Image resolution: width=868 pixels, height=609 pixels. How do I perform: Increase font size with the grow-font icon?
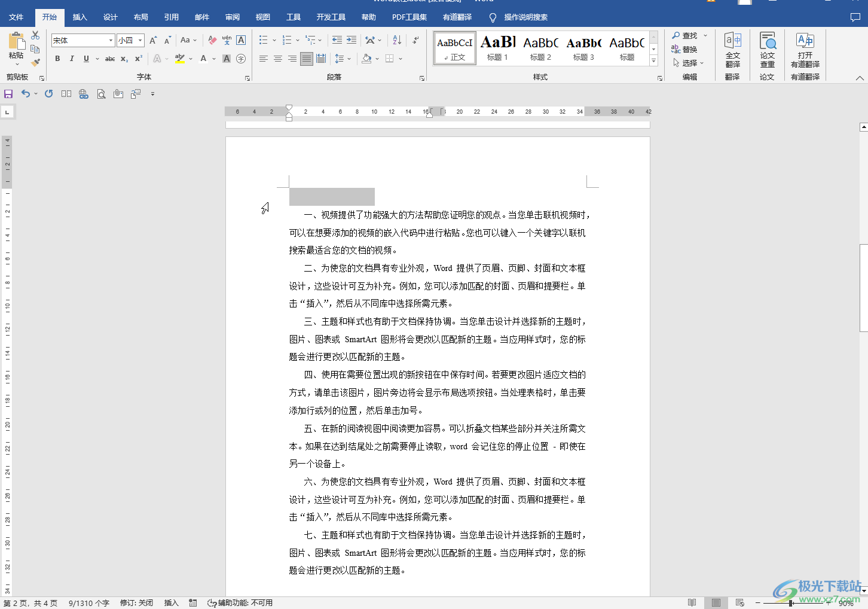154,40
